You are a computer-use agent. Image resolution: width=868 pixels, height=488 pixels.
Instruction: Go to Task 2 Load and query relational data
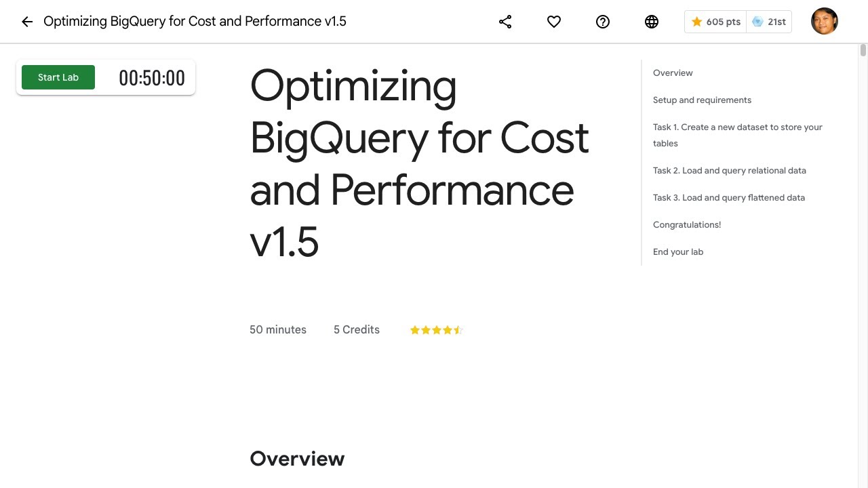pyautogui.click(x=730, y=170)
